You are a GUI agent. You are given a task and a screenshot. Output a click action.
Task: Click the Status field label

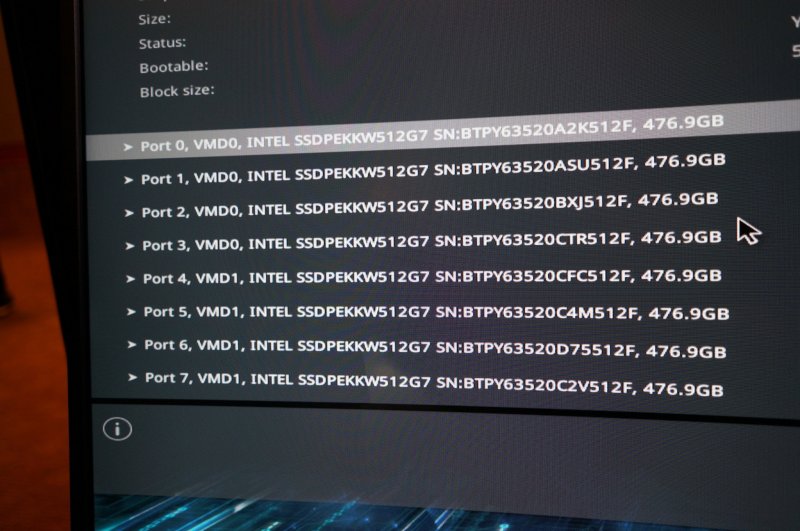pos(162,43)
